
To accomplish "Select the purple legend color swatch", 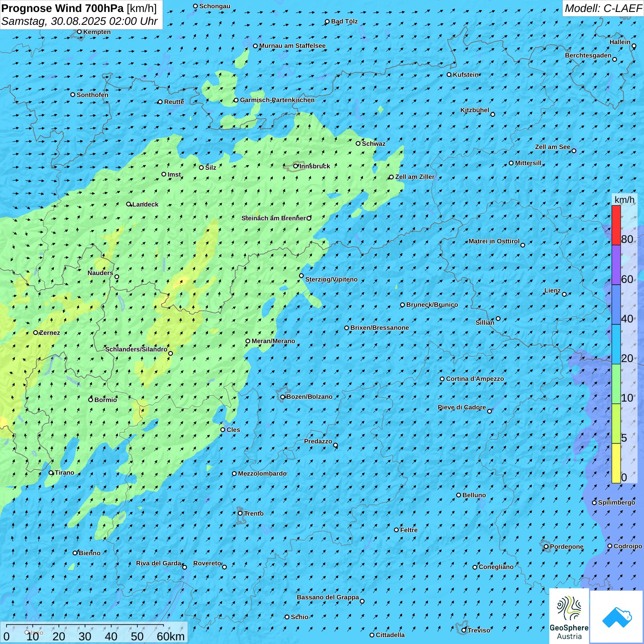I will click(x=616, y=265).
